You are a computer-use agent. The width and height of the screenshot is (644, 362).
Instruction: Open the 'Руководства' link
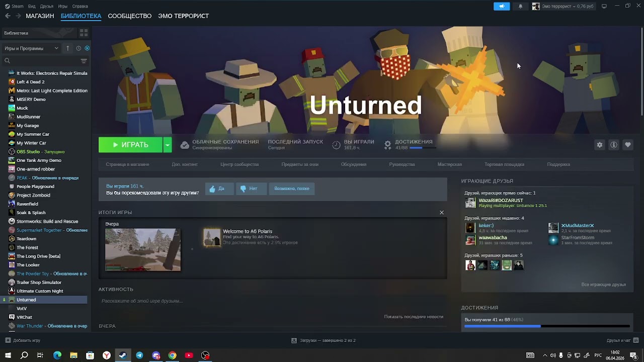402,164
